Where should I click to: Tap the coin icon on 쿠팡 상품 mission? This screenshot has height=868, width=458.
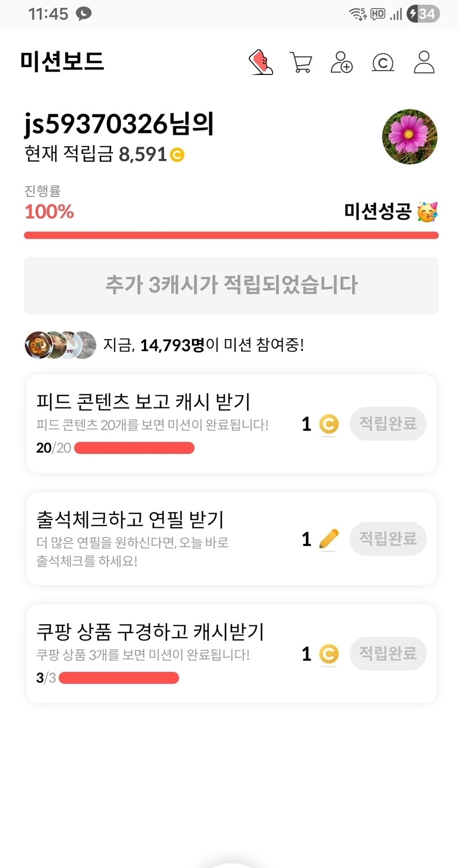click(329, 654)
